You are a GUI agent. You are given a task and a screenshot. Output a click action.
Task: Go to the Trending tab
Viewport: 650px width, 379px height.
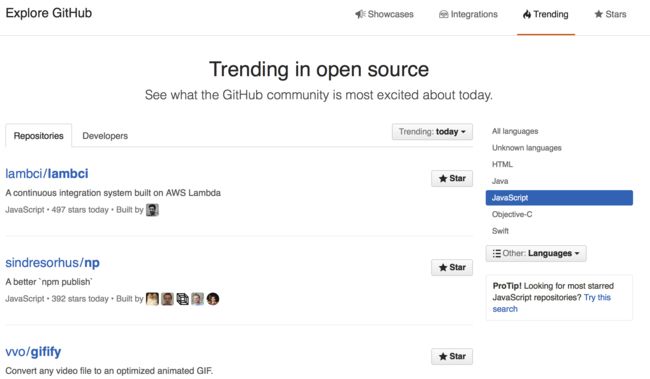[546, 14]
